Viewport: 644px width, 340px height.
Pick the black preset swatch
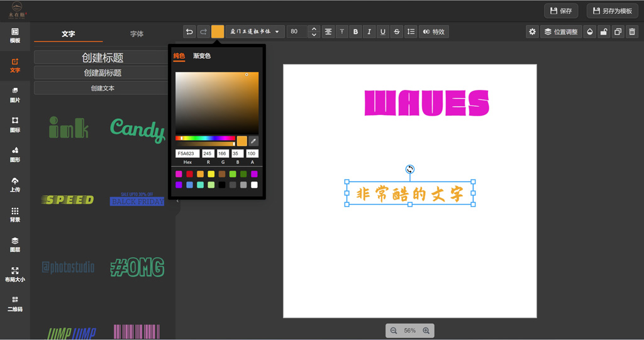tap(222, 185)
